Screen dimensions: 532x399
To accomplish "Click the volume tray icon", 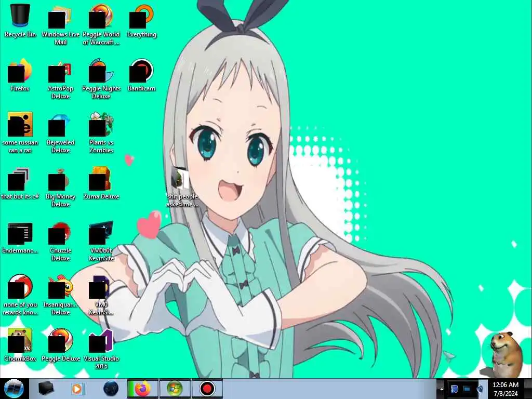I will point(480,389).
